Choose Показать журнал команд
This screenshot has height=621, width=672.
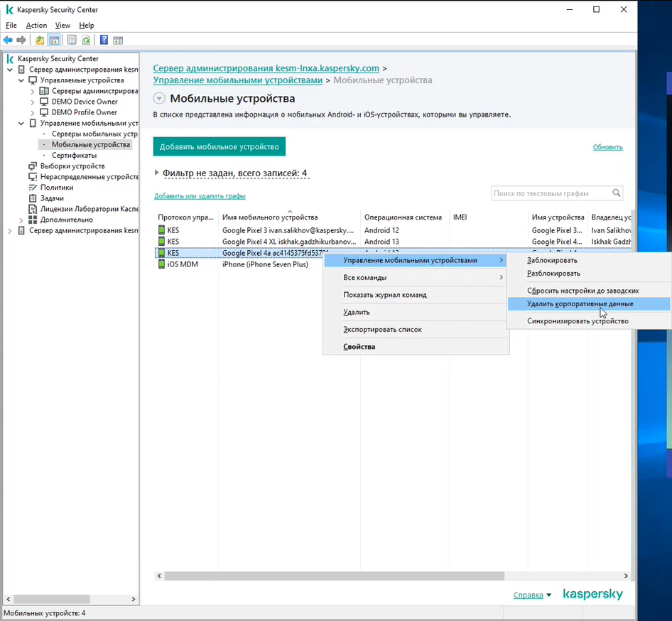point(416,295)
